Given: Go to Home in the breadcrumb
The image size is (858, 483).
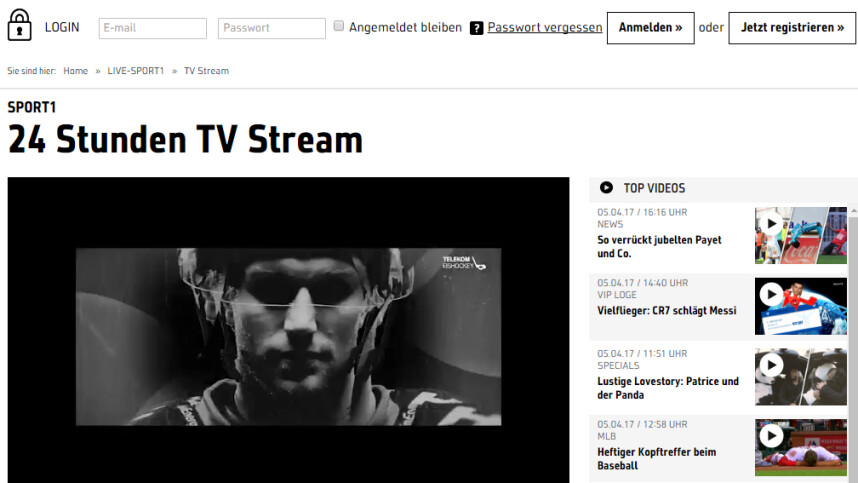Looking at the screenshot, I should tap(76, 71).
